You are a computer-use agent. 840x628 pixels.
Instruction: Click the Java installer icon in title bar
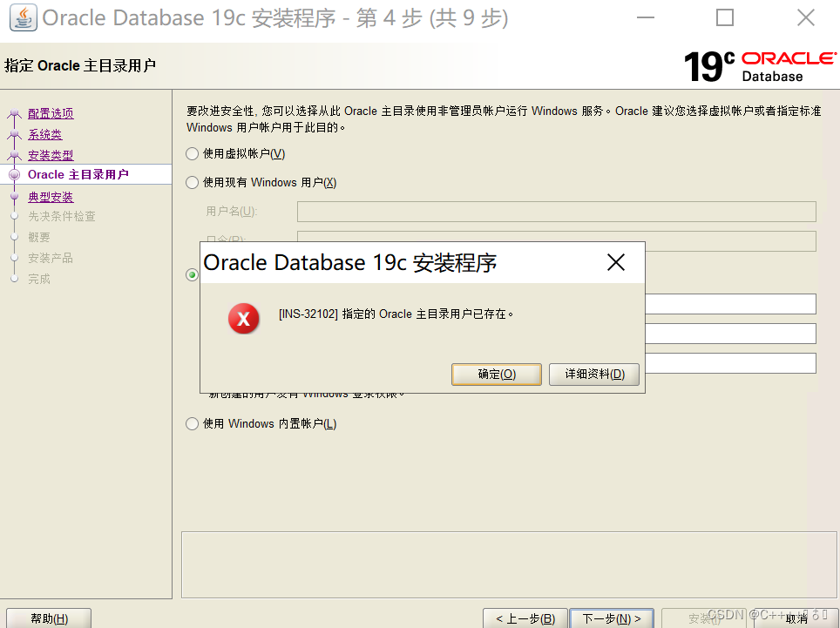pyautogui.click(x=23, y=17)
